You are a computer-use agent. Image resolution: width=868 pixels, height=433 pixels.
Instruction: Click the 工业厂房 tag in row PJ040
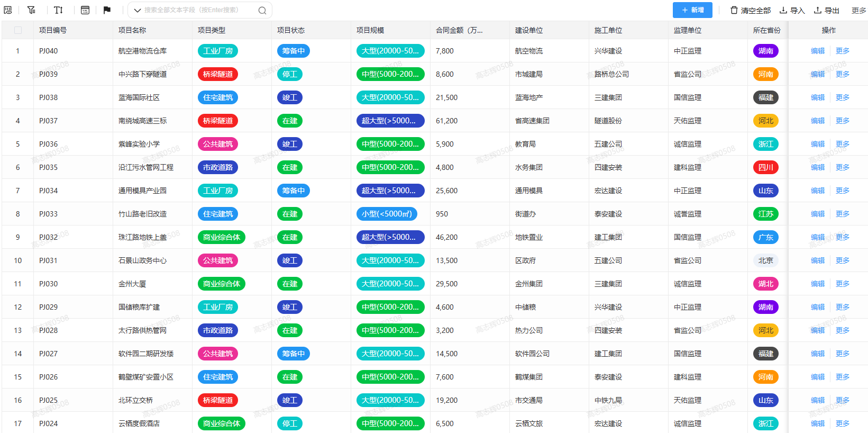tap(218, 51)
